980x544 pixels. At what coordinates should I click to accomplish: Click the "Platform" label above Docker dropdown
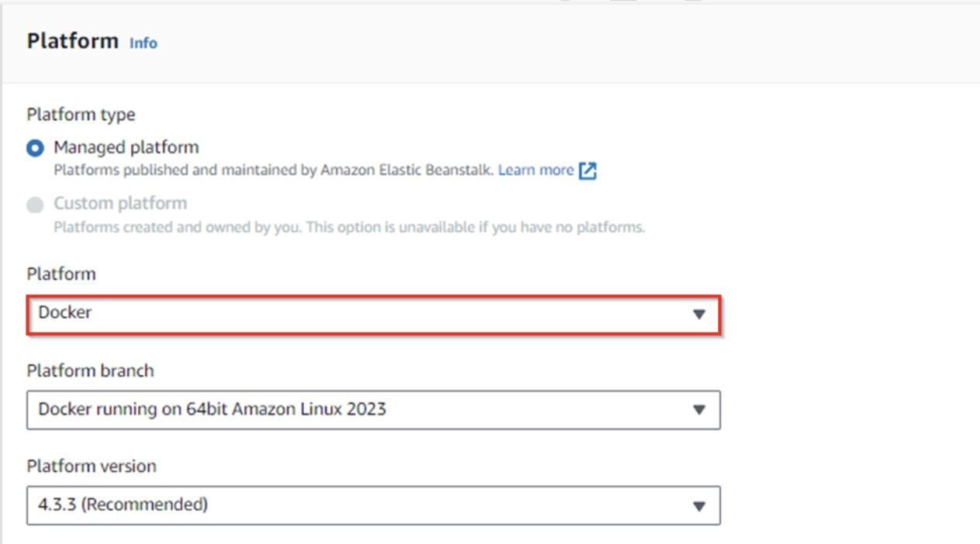click(x=61, y=274)
